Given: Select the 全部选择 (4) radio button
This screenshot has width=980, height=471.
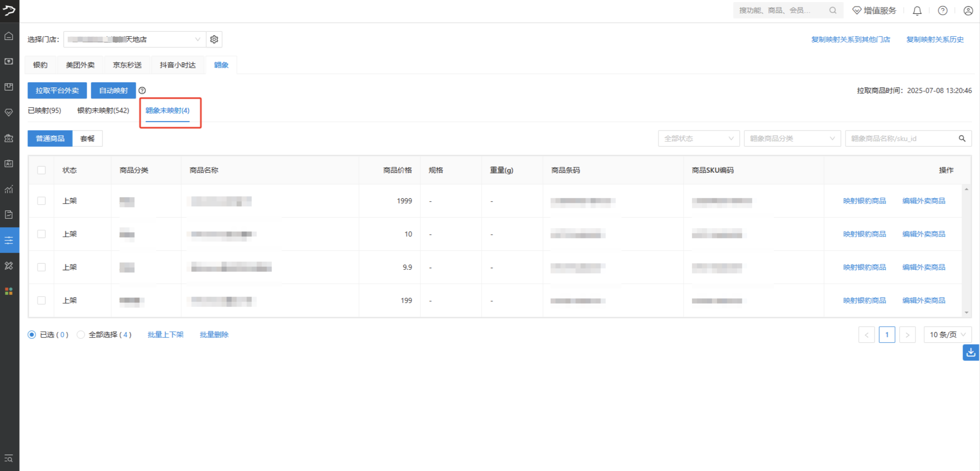Looking at the screenshot, I should tap(81, 335).
